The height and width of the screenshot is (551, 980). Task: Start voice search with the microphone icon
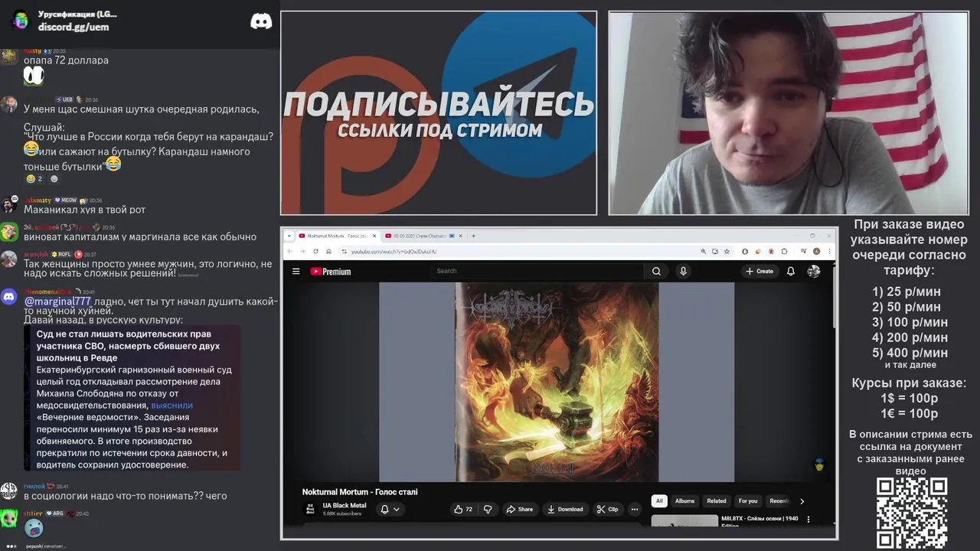(683, 271)
